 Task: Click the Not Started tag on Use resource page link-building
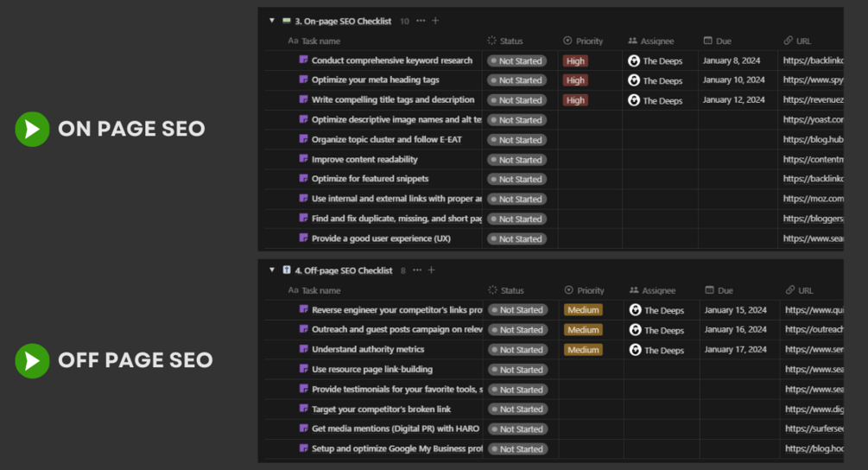516,370
